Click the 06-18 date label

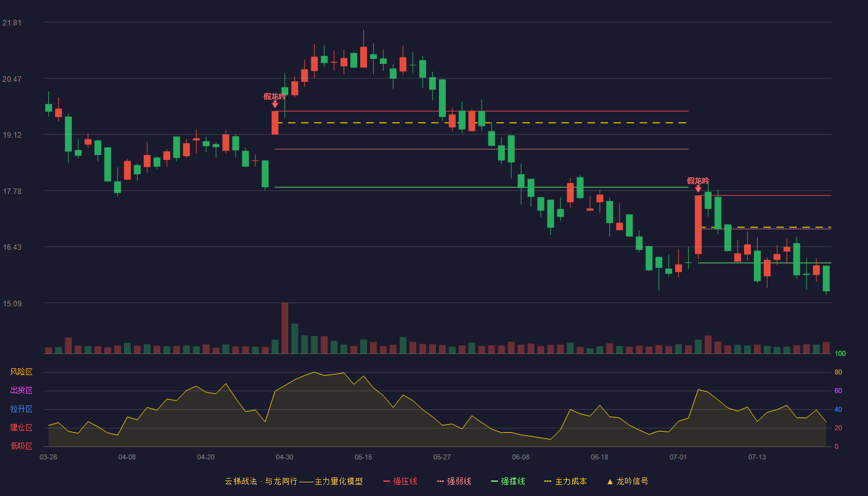pyautogui.click(x=600, y=457)
